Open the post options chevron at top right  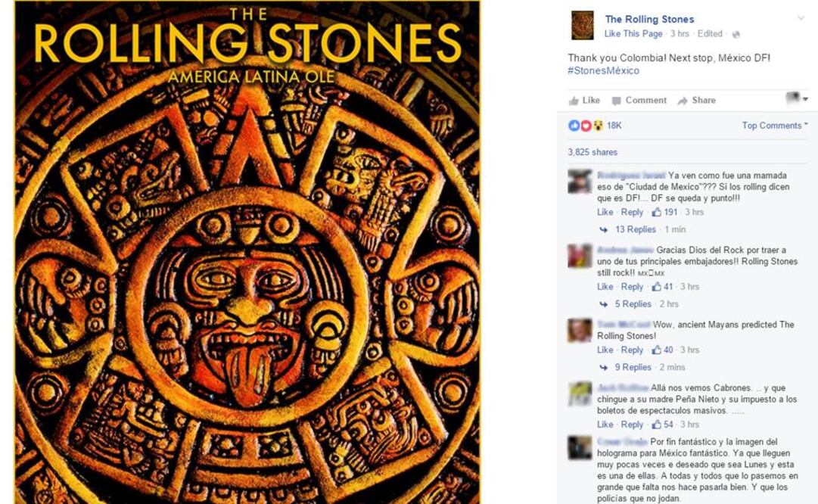pos(801,18)
